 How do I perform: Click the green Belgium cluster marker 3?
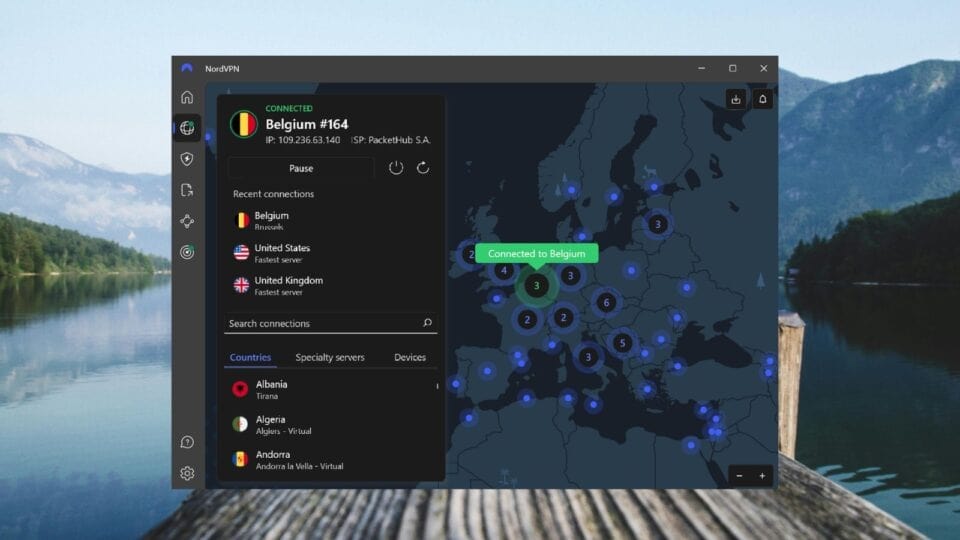pyautogui.click(x=536, y=285)
